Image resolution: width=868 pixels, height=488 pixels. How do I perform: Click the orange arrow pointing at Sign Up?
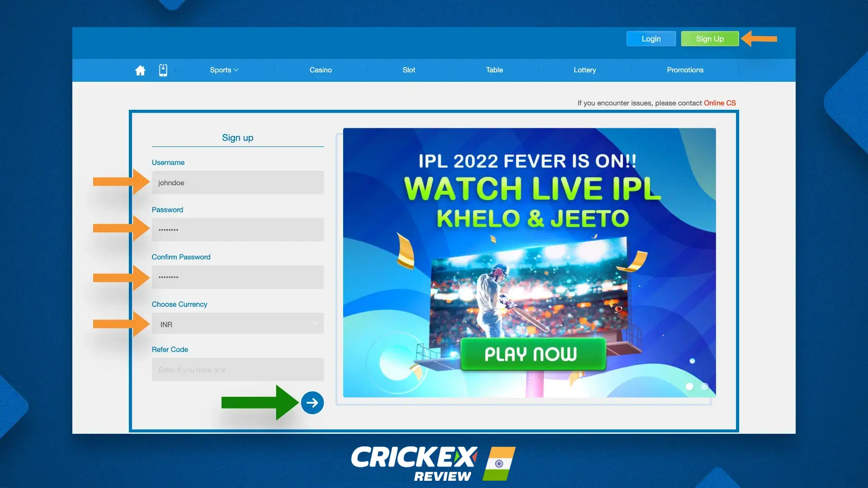759,39
